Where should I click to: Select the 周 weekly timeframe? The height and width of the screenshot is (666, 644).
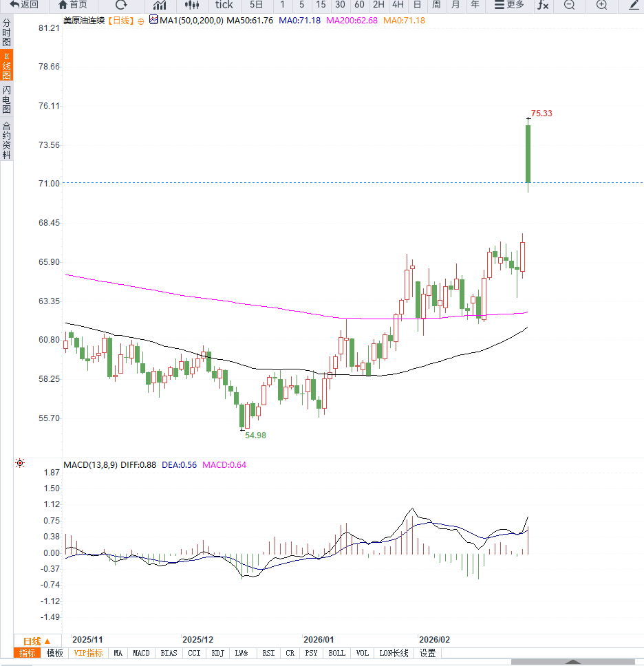(x=436, y=5)
